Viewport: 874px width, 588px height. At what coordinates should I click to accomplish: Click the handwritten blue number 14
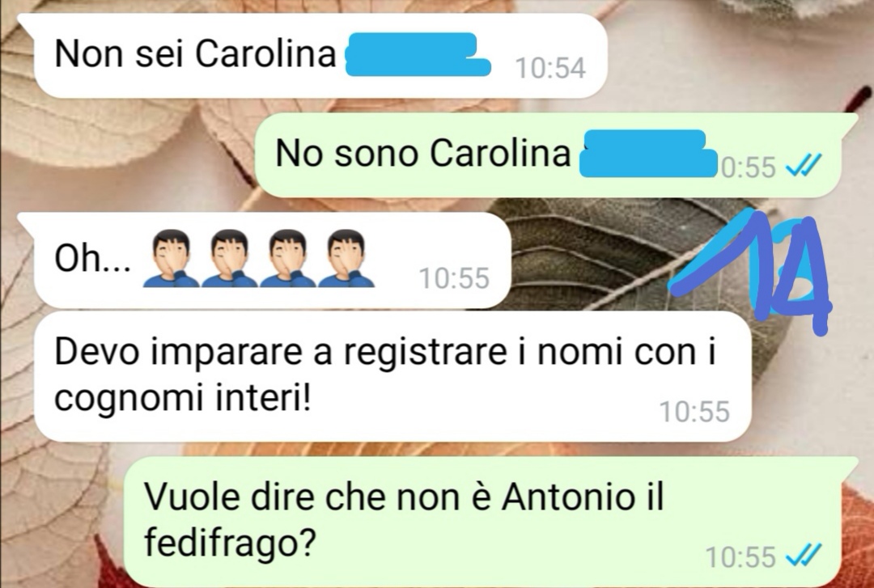[751, 272]
